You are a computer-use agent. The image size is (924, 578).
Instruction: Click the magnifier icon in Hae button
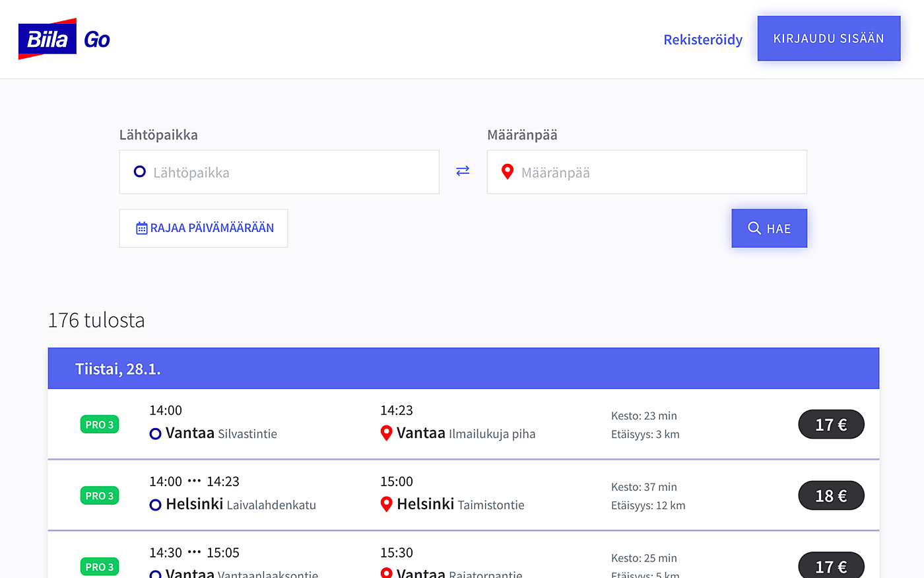tap(754, 228)
